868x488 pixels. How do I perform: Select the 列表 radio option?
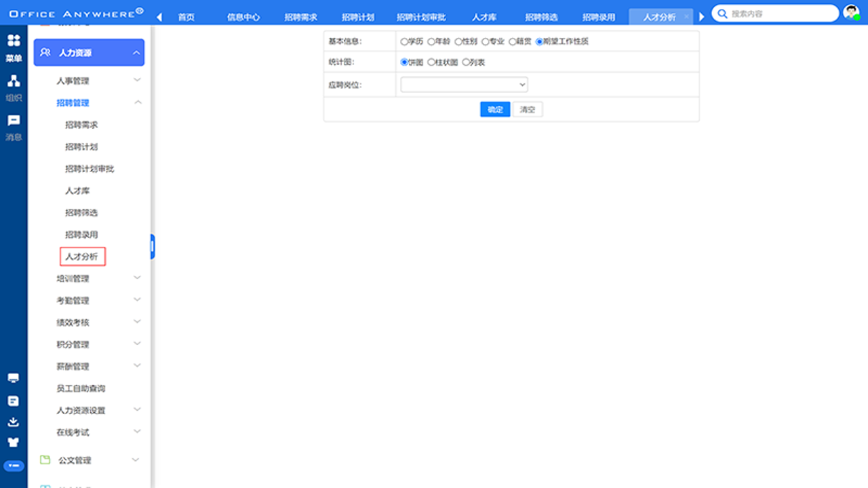tap(466, 62)
